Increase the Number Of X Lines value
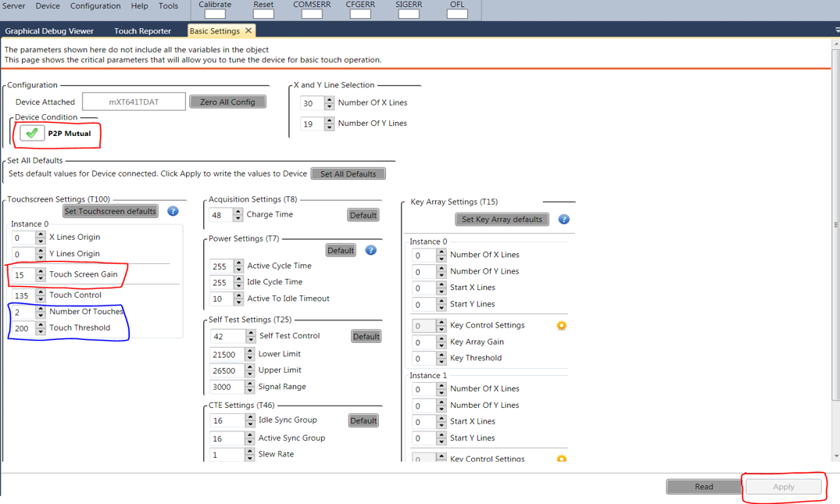The image size is (840, 504). pyautogui.click(x=329, y=99)
